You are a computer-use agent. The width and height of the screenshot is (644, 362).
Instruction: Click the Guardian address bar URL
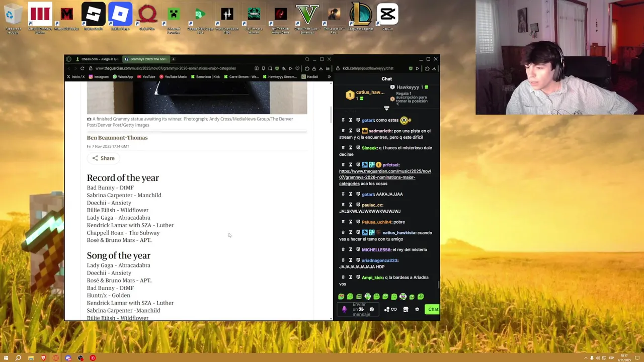click(x=166, y=68)
